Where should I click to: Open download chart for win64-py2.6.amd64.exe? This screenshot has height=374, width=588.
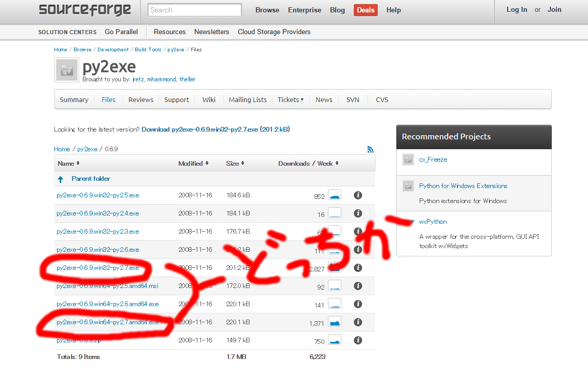coord(335,304)
